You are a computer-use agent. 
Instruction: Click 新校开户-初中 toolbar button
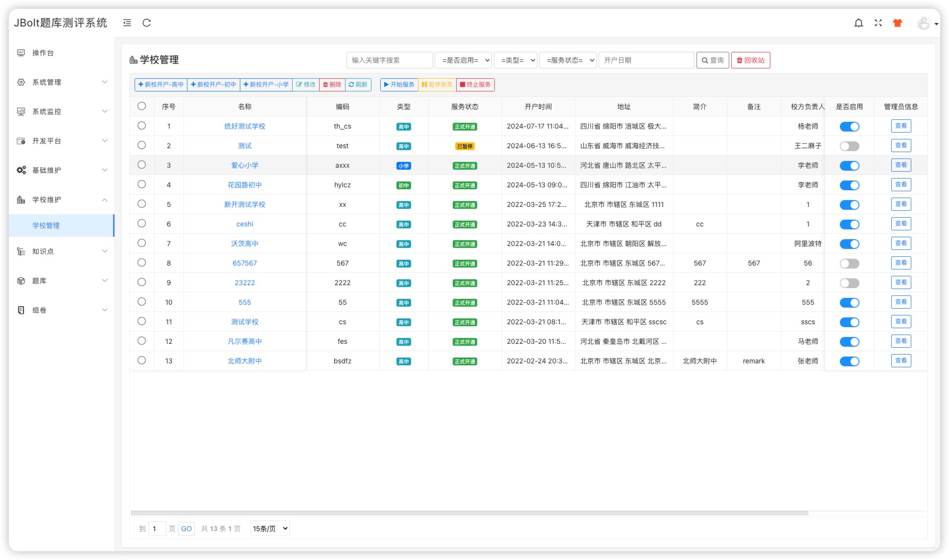tap(213, 85)
